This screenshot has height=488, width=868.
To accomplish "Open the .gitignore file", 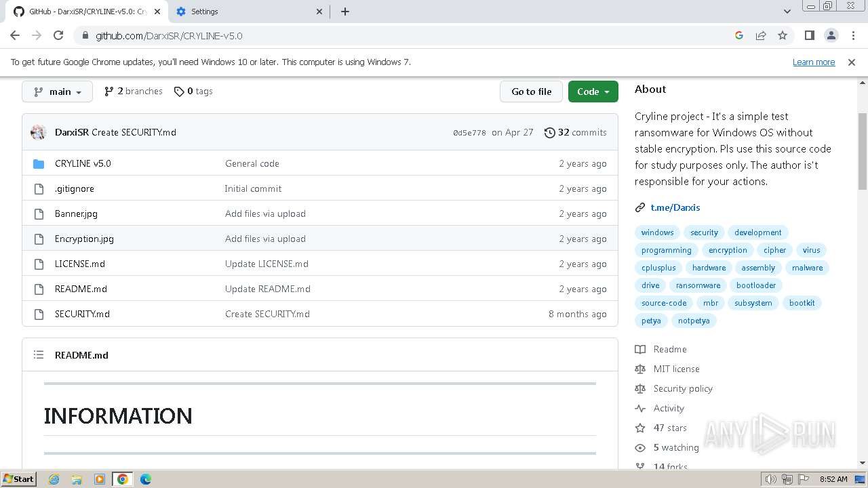I will [75, 188].
